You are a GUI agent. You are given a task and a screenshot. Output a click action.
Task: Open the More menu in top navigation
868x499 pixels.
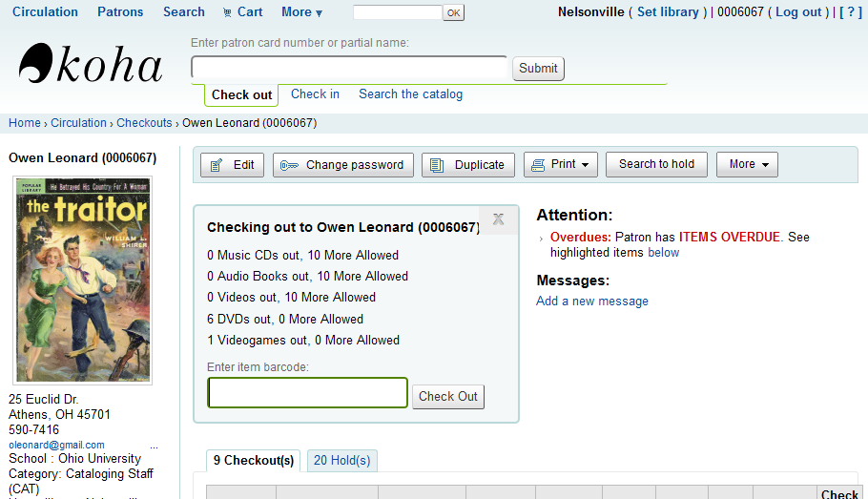[301, 12]
